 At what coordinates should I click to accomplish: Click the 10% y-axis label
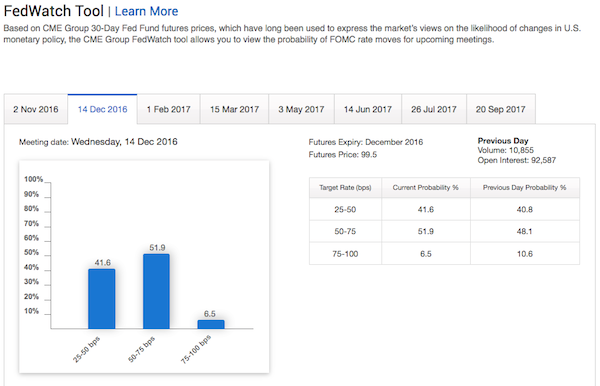[31, 311]
